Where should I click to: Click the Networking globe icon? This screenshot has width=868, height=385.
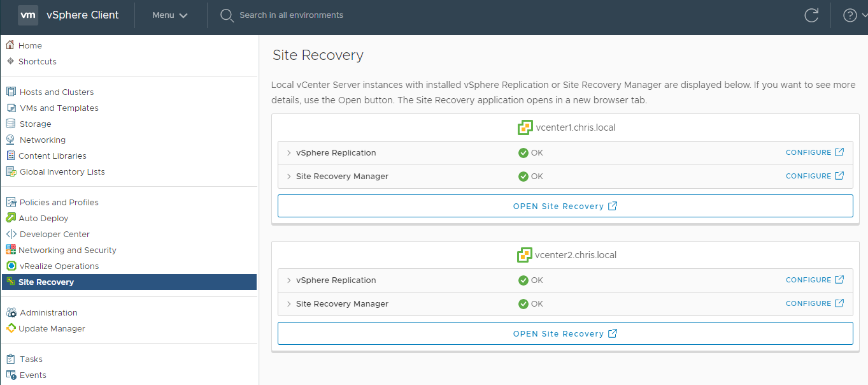pos(11,140)
